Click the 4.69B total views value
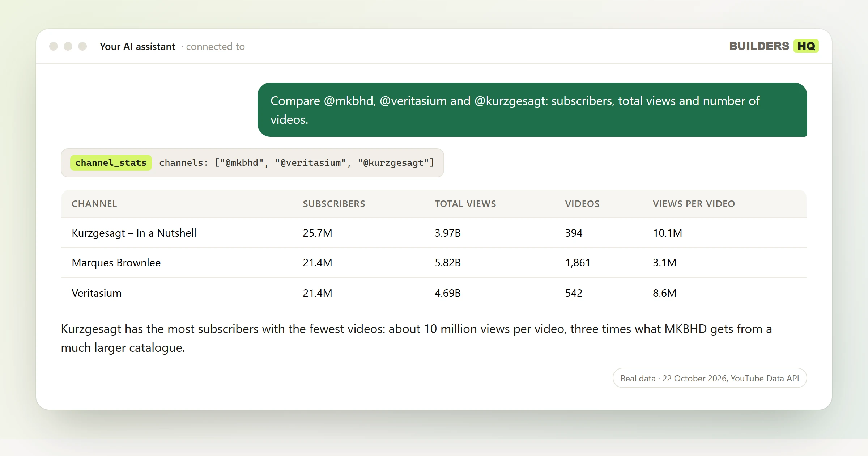Image resolution: width=868 pixels, height=456 pixels. point(448,293)
